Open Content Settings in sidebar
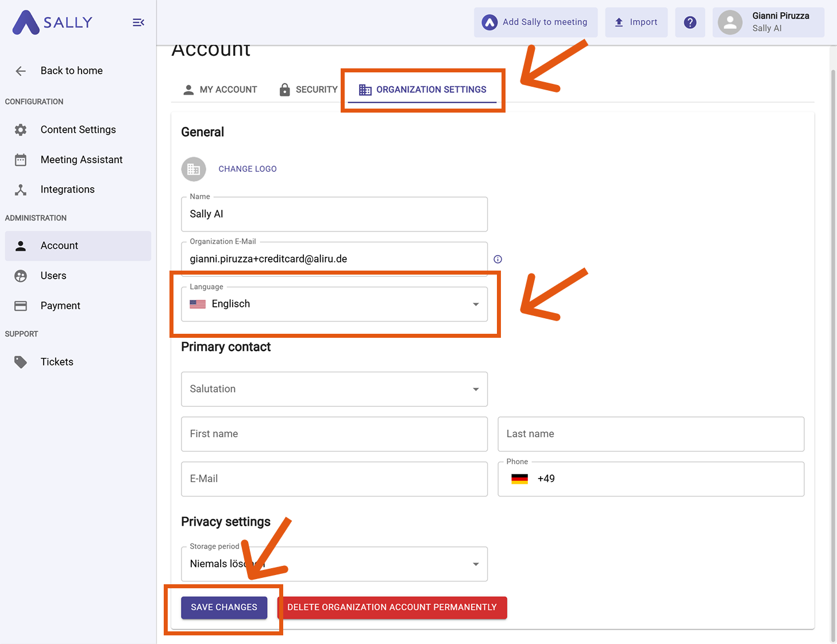Screen dimensions: 837x644 tap(78, 130)
